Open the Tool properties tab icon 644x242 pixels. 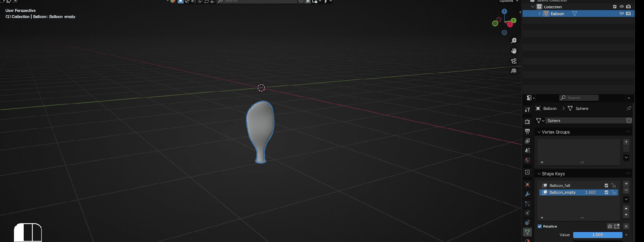[527, 110]
